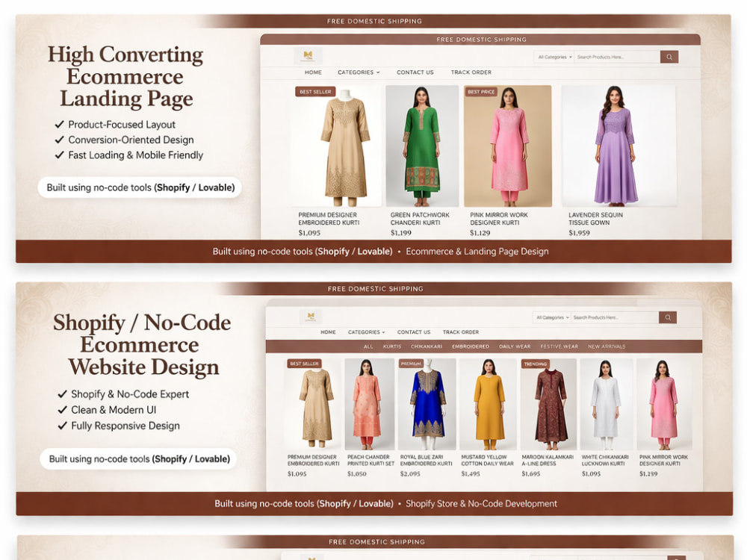Click HOME in the top mockup navigation
The height and width of the screenshot is (560, 747).
(313, 72)
